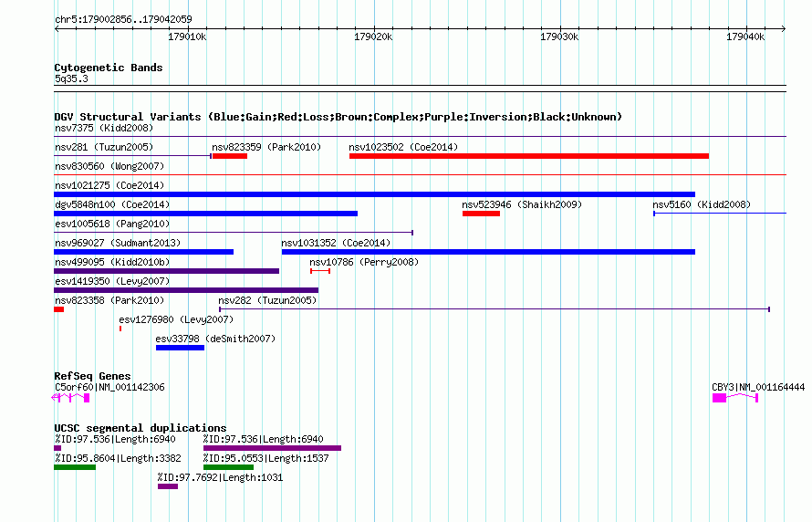Click the C5orf60 gene model glyph

[70, 398]
